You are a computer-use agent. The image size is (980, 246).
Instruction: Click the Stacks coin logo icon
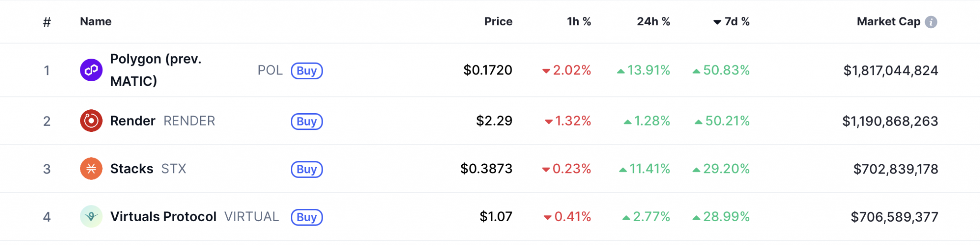pyautogui.click(x=91, y=169)
